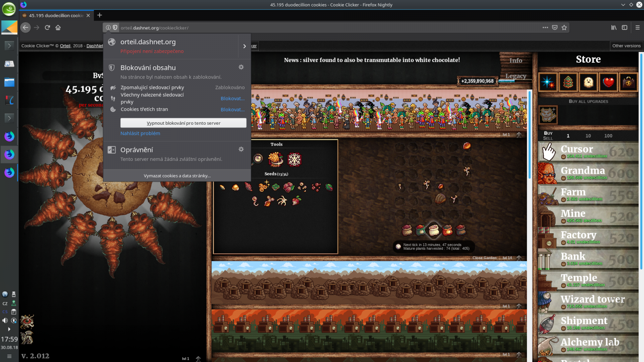Use the Harvest all basket tool in garden

coord(276,159)
